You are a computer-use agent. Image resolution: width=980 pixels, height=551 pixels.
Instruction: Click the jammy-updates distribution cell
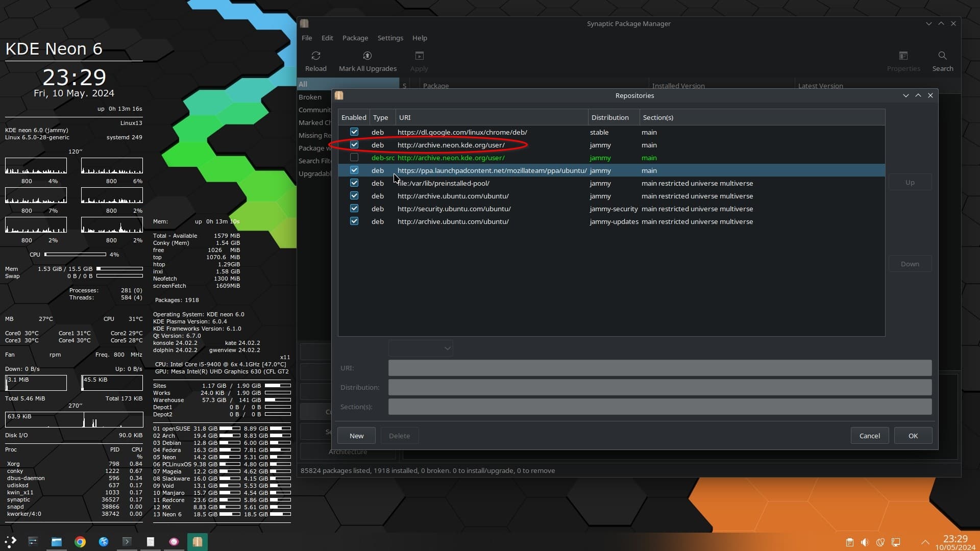[614, 221]
